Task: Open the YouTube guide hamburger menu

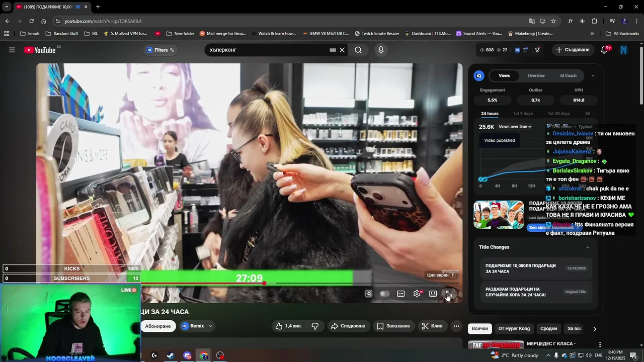Action: click(12, 50)
